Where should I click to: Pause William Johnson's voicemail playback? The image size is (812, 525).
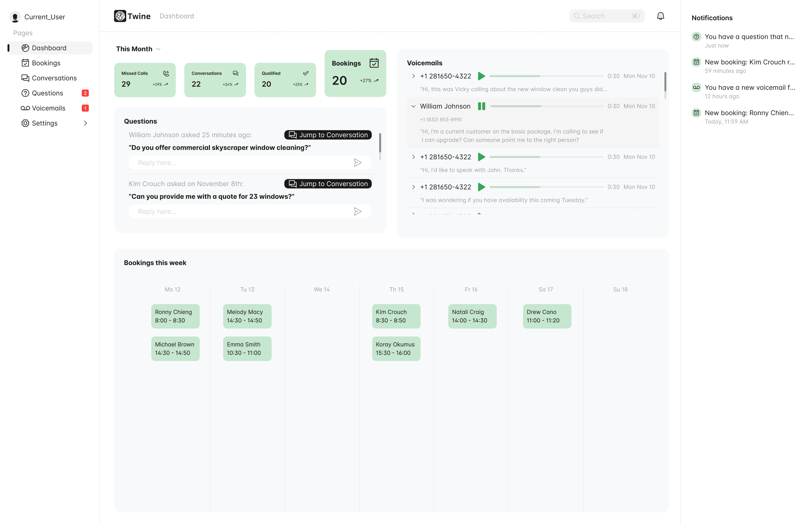(x=481, y=106)
